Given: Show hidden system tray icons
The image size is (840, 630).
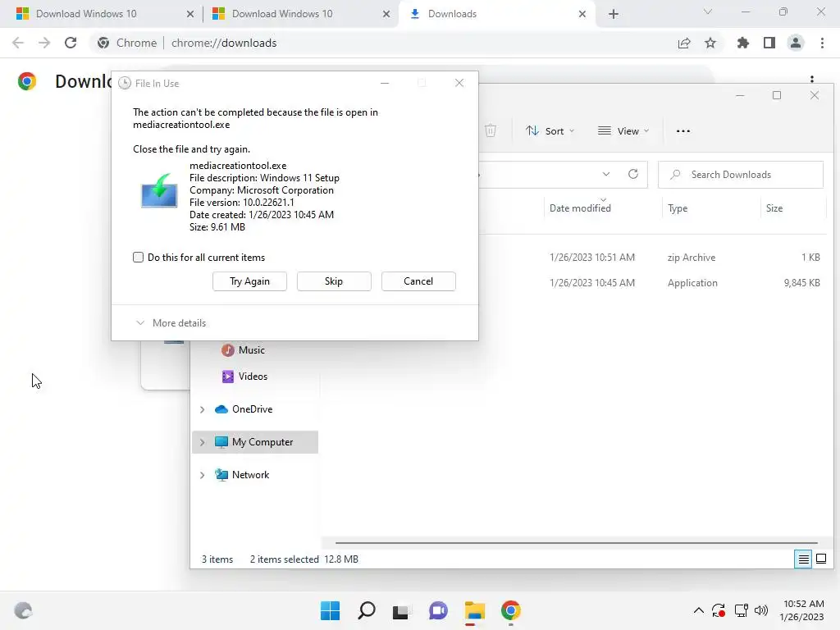Looking at the screenshot, I should pos(699,610).
